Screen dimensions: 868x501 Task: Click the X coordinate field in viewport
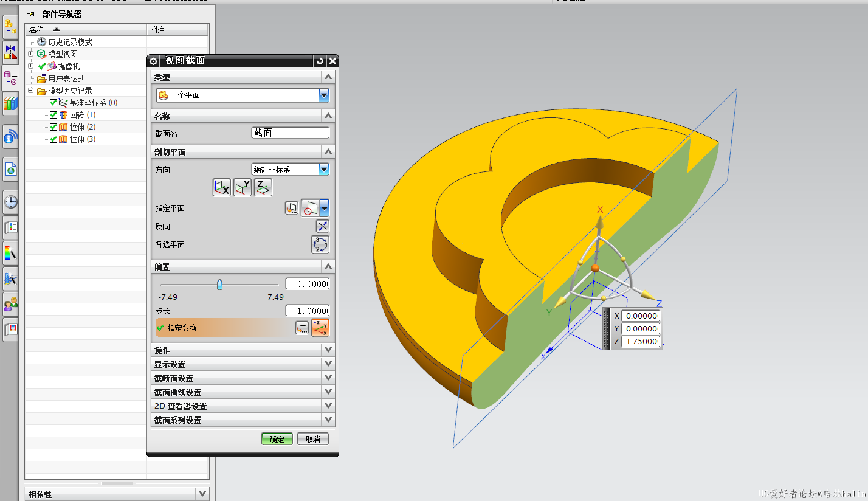click(641, 316)
